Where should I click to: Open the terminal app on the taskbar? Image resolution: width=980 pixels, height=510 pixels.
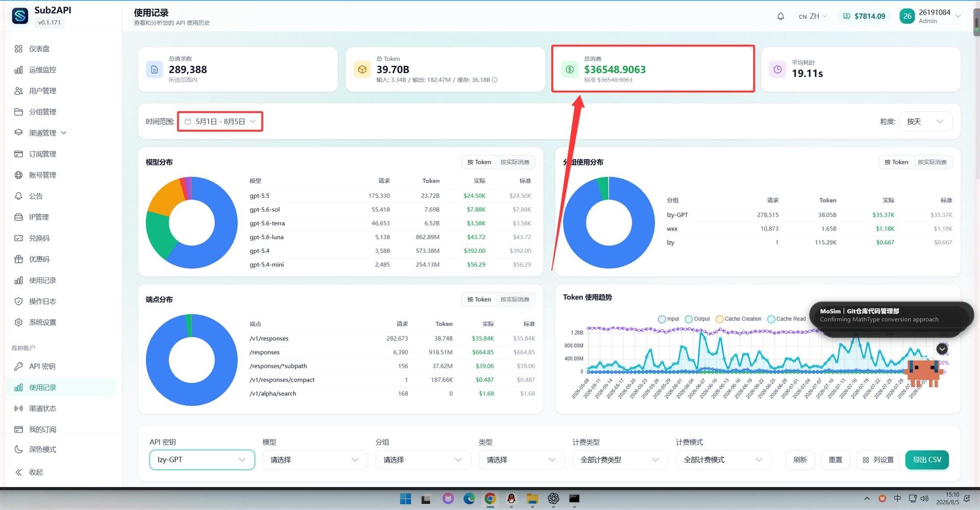point(574,499)
